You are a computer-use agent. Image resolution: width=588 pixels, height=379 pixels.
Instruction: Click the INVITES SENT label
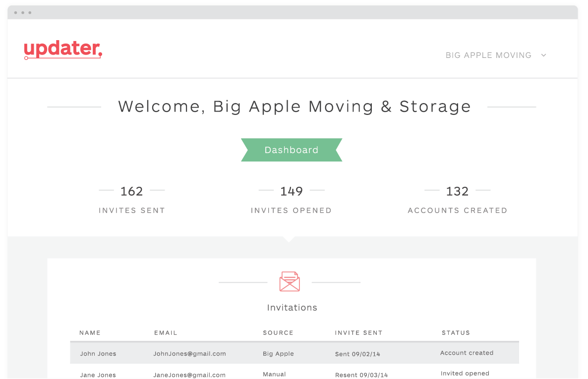[x=131, y=210]
